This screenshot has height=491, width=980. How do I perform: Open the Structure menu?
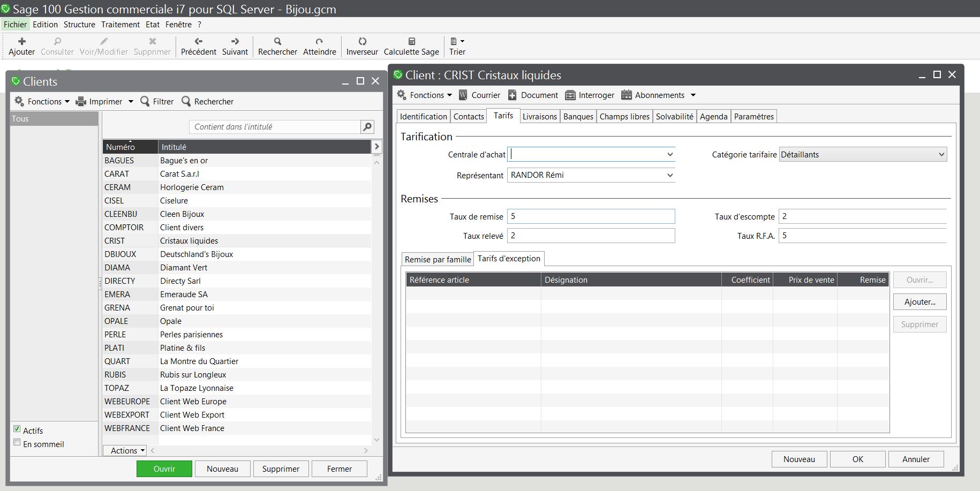click(x=79, y=24)
